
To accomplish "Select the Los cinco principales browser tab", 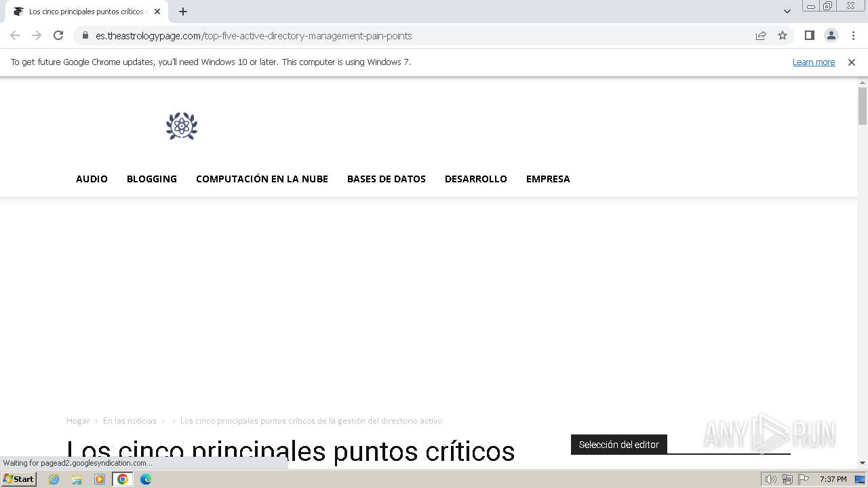I will click(x=85, y=12).
